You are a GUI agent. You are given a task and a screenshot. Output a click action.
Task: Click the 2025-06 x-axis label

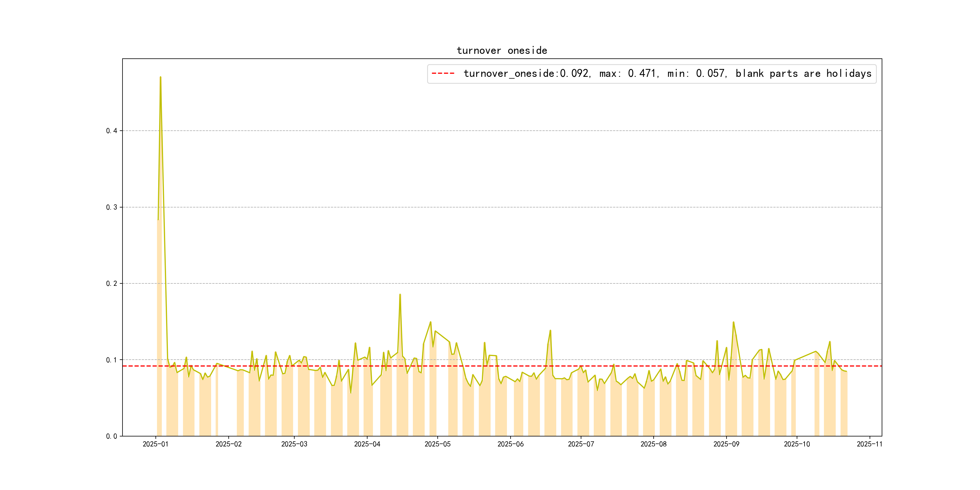pyautogui.click(x=510, y=444)
